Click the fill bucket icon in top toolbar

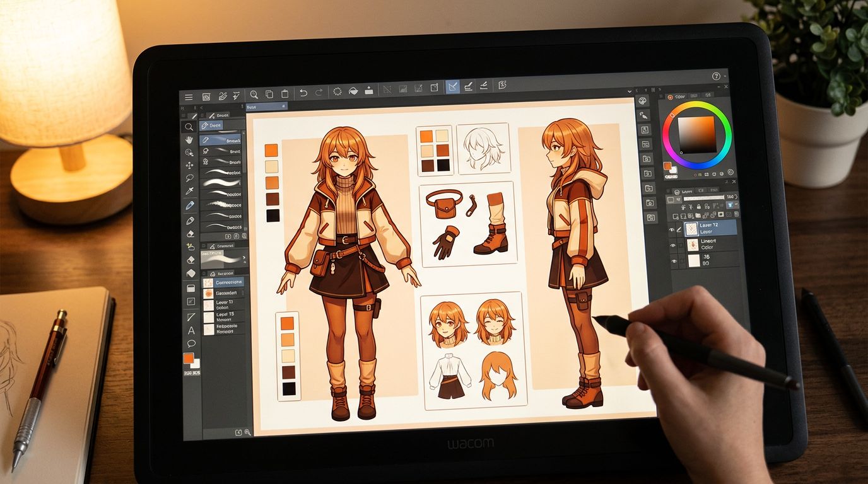[x=353, y=91]
